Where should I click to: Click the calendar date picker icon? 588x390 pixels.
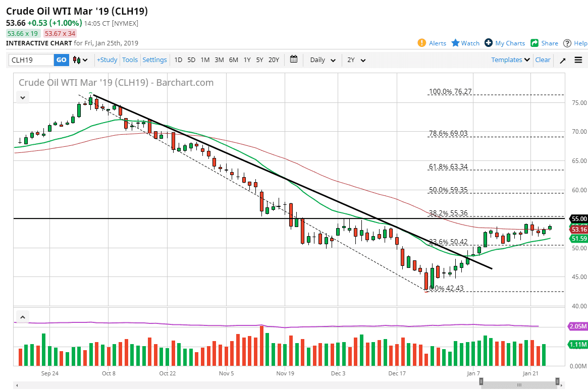tap(294, 60)
